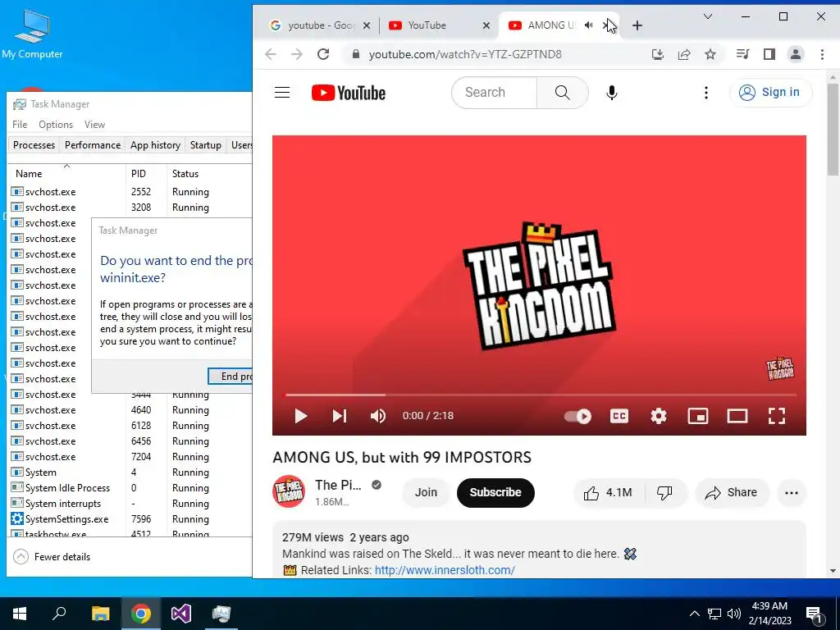
Task: Open Chrome three-dot menu
Action: [x=822, y=54]
